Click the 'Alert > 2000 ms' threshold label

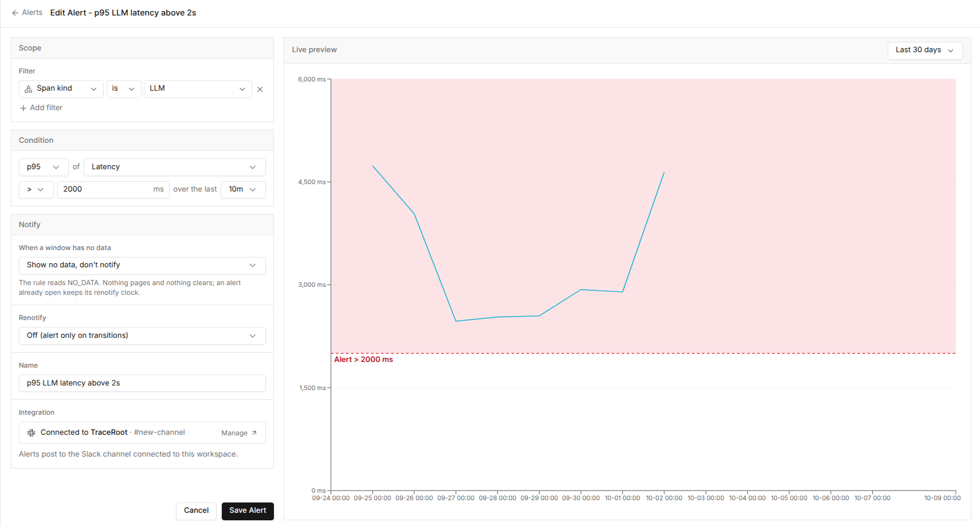363,360
